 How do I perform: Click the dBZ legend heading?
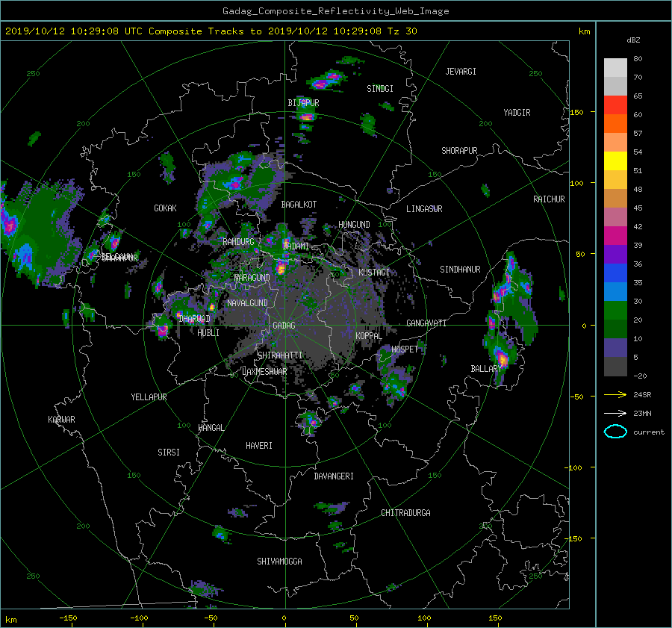pos(633,40)
